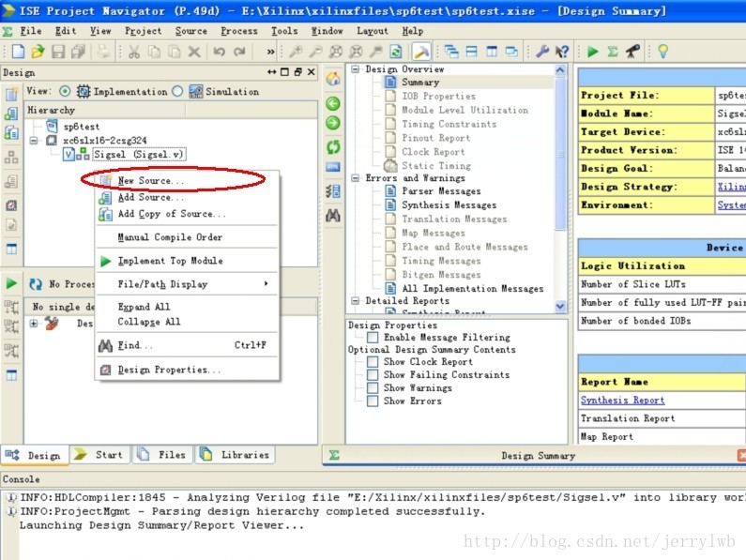
Task: Click the What's This help cursor icon
Action: click(562, 52)
